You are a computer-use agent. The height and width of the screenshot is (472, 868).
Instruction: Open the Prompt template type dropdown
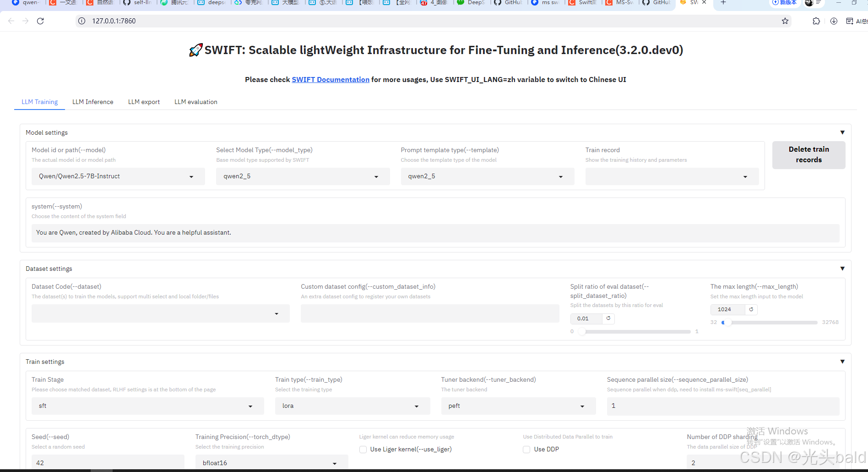[x=488, y=176]
